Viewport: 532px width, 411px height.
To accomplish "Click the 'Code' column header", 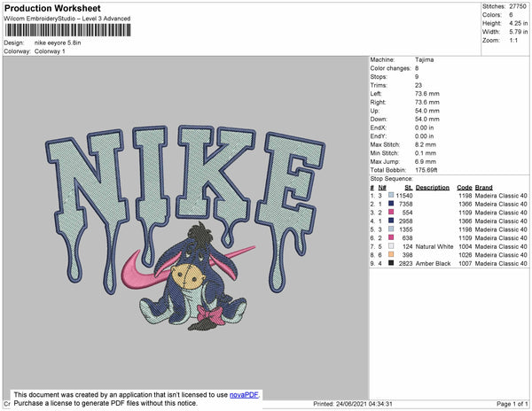I will (465, 188).
